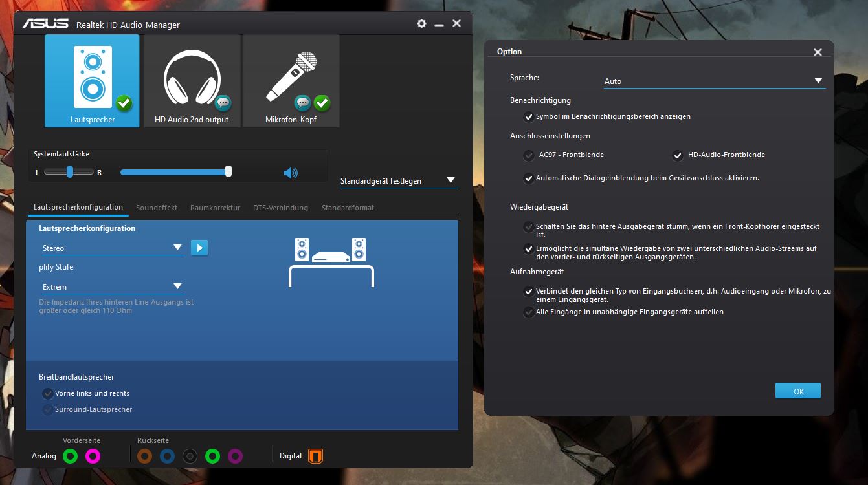The image size is (868, 485).
Task: Click the orange Digital output connector icon
Action: coord(315,456)
